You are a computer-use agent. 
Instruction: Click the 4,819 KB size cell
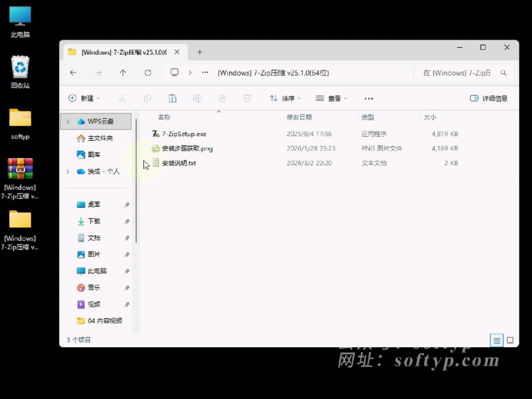coord(445,134)
